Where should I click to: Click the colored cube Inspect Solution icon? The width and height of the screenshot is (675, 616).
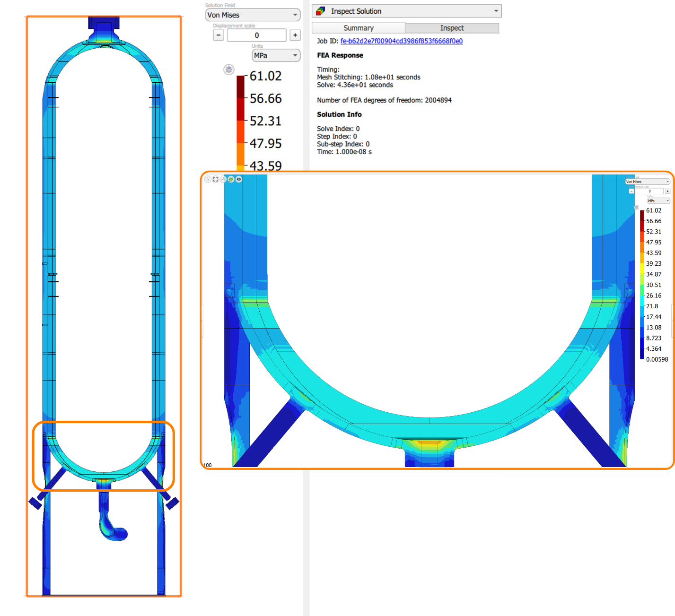(321, 11)
